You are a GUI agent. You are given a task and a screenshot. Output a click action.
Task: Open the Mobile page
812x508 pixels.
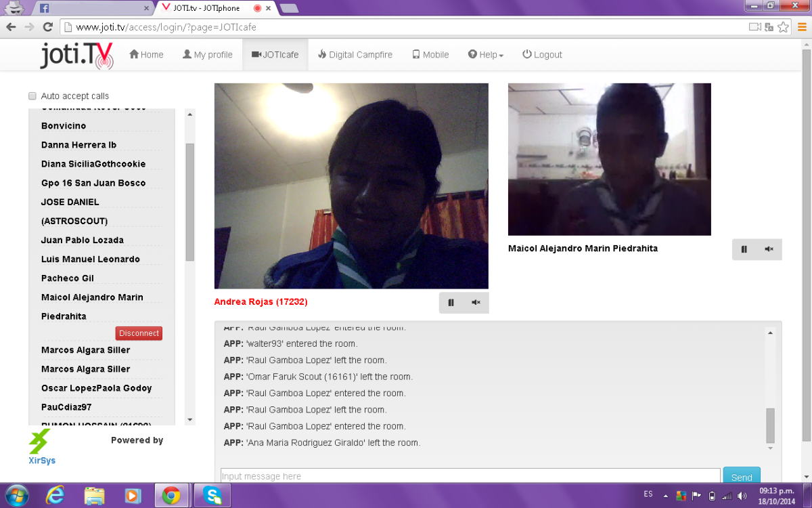pos(430,55)
